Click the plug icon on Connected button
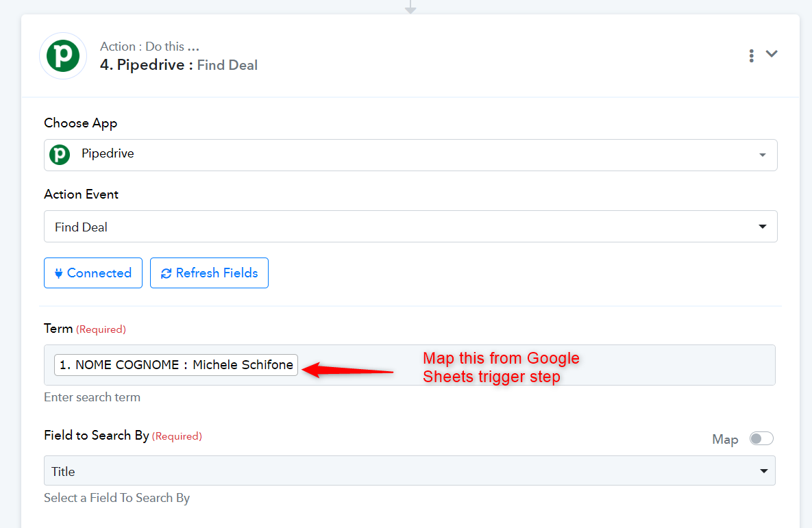 tap(58, 273)
